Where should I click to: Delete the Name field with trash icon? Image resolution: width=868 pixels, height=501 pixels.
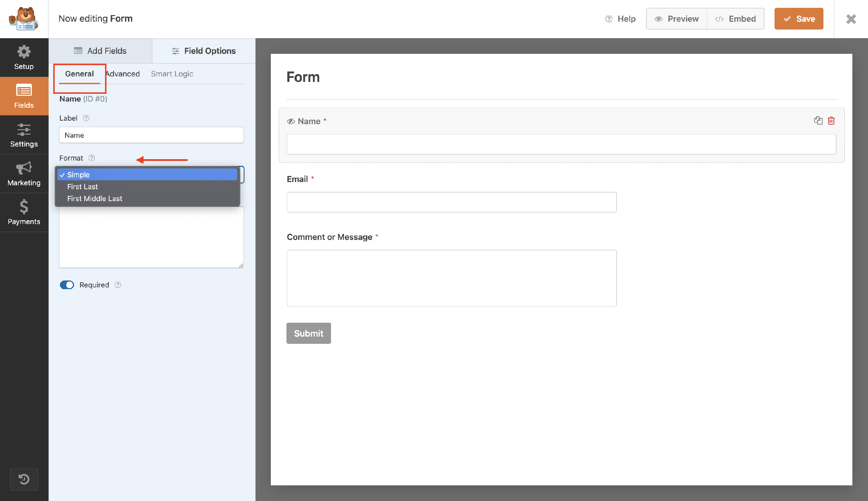tap(831, 120)
